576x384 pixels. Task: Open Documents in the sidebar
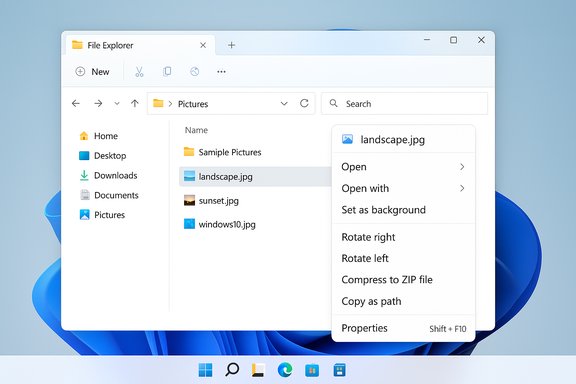pyautogui.click(x=109, y=195)
